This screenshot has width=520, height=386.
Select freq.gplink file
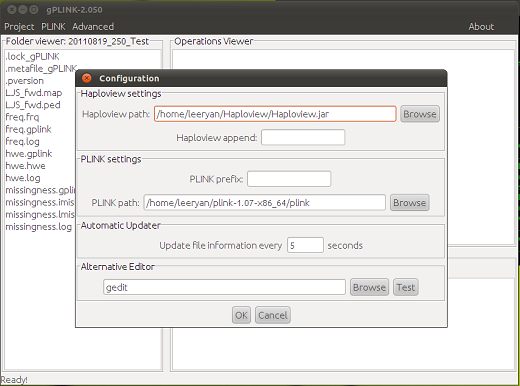click(x=28, y=129)
